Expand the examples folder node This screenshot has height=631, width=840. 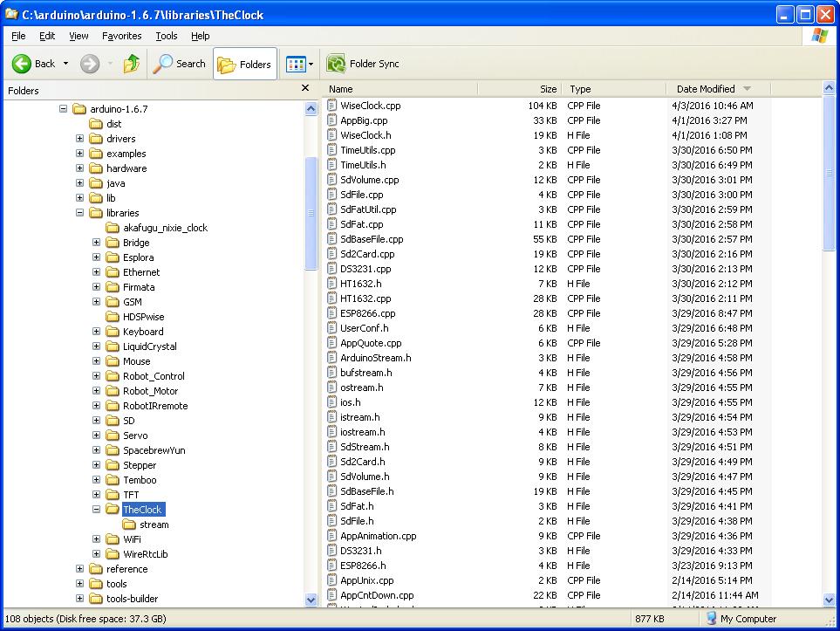80,154
